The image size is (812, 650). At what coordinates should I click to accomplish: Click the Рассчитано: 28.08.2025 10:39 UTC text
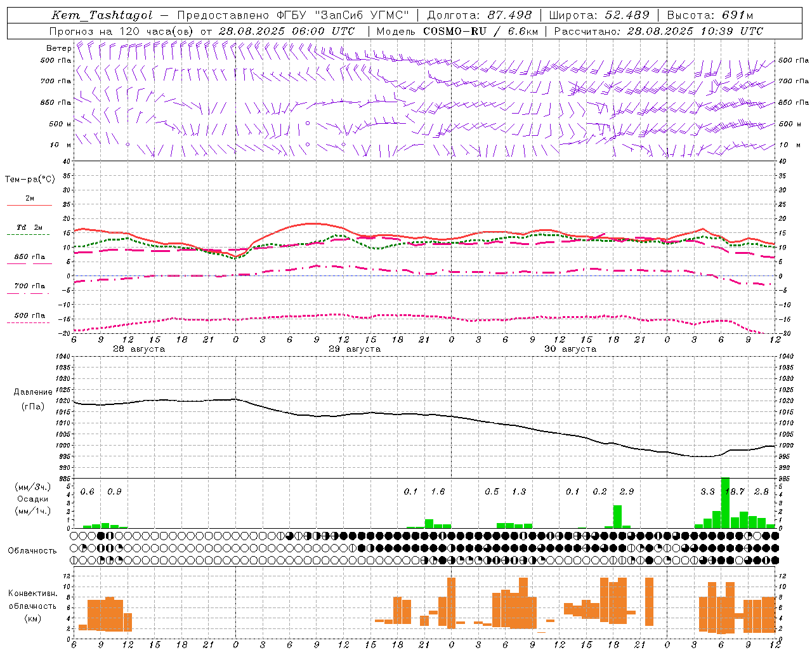pos(658,31)
